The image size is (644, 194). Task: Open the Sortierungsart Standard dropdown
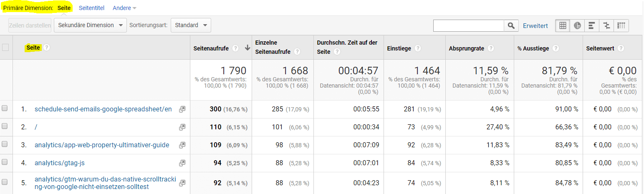[x=191, y=25]
